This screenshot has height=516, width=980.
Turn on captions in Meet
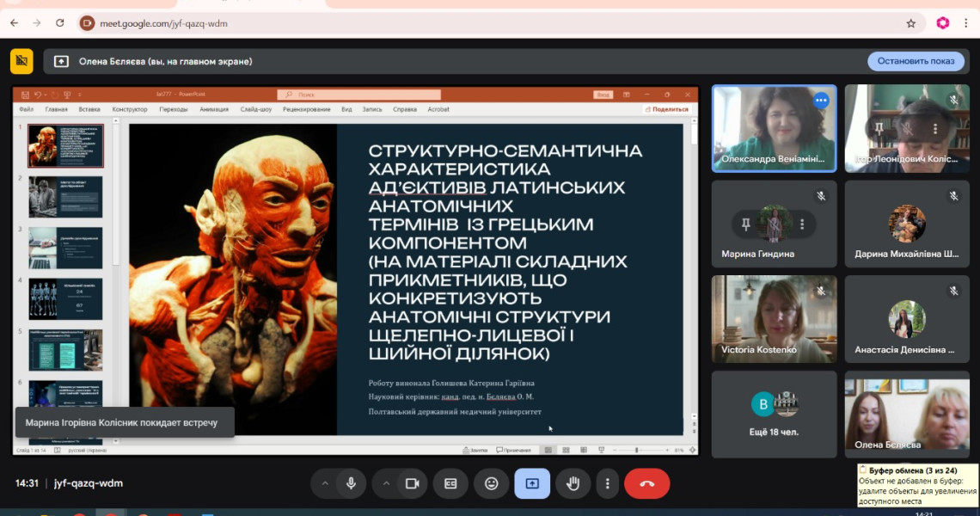click(x=450, y=483)
